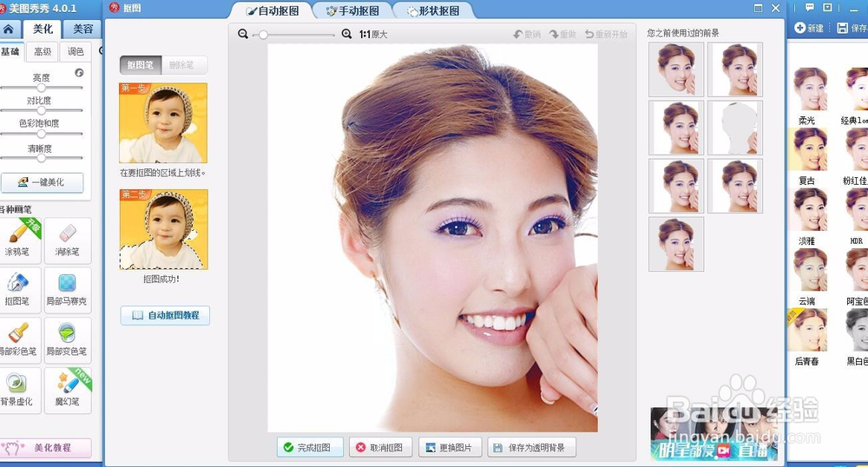
Task: View the 第二步 step two tutorial image
Action: pyautogui.click(x=163, y=229)
